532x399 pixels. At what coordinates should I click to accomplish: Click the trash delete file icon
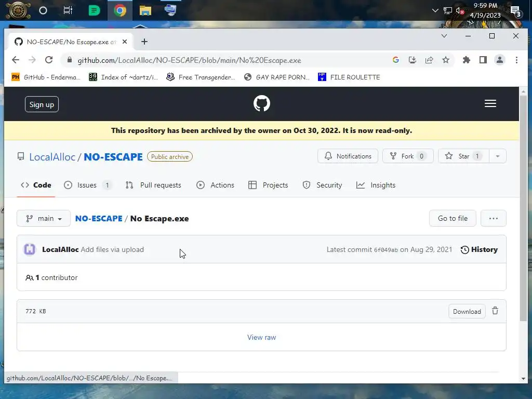click(495, 311)
